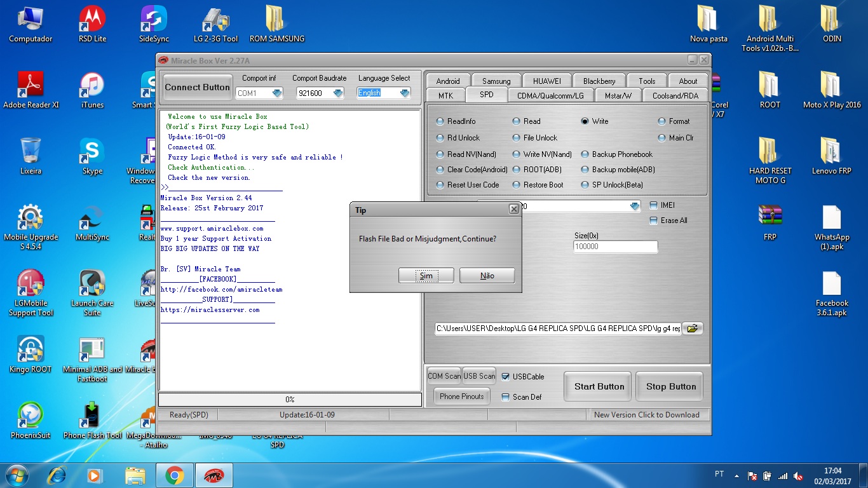Select the Main Clr radio option
The image size is (868, 488).
coord(662,138)
